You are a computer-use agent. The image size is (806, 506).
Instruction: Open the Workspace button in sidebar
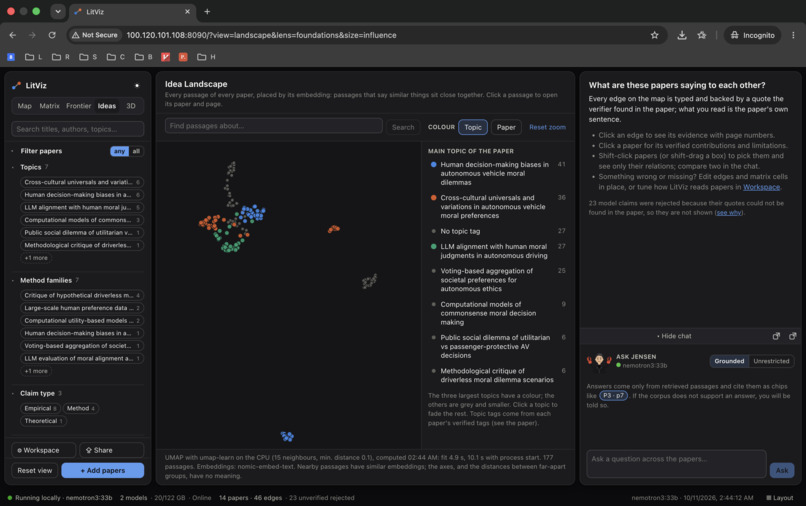click(x=44, y=450)
